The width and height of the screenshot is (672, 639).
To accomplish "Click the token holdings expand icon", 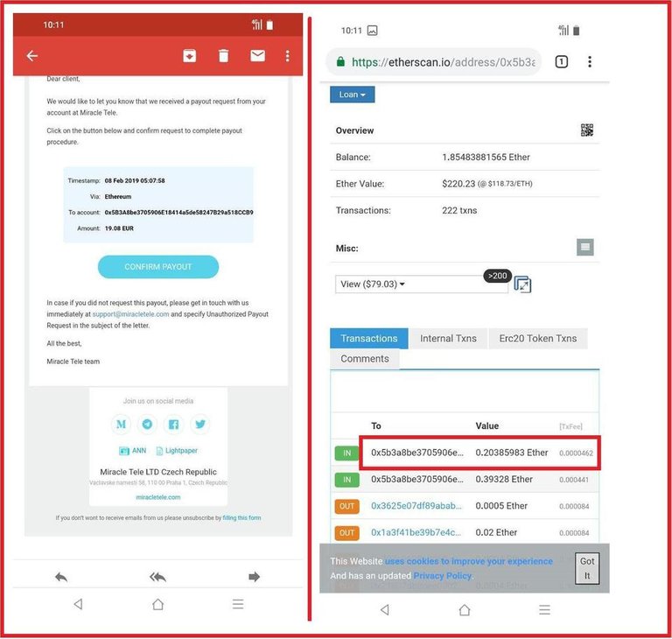I will click(x=522, y=284).
